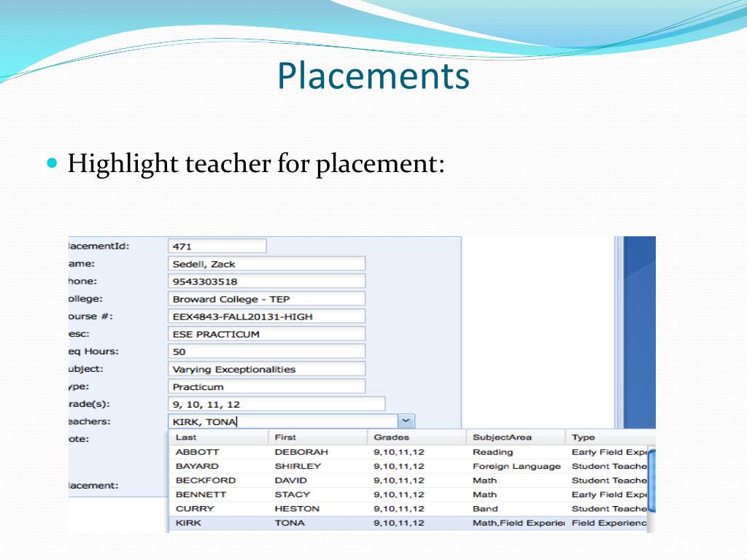747x560 pixels.
Task: Click the dropdown list vertical scrollbar
Action: pyautogui.click(x=651, y=481)
